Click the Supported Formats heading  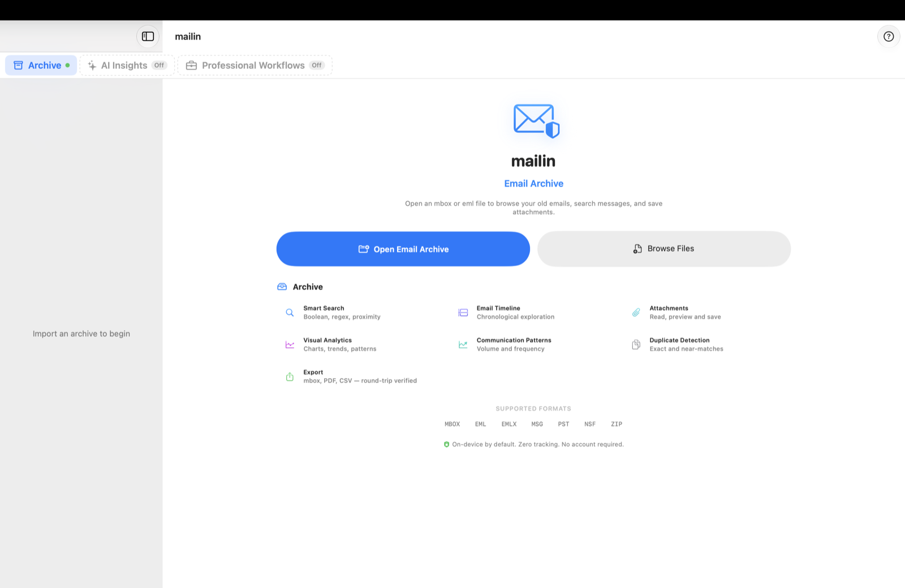[x=533, y=409]
